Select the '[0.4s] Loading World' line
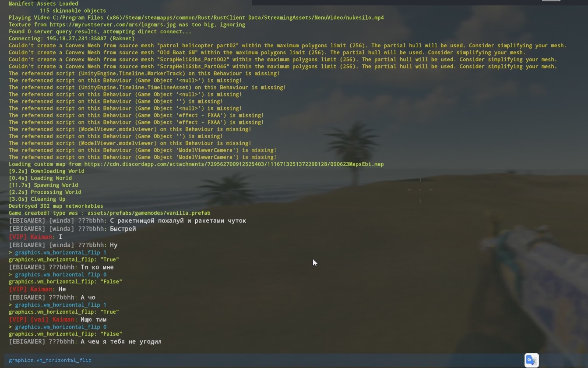The height and width of the screenshot is (368, 588). 40,178
